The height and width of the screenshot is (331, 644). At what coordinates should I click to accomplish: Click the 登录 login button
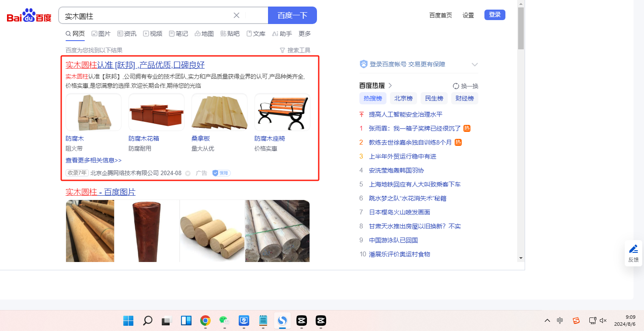click(x=495, y=15)
